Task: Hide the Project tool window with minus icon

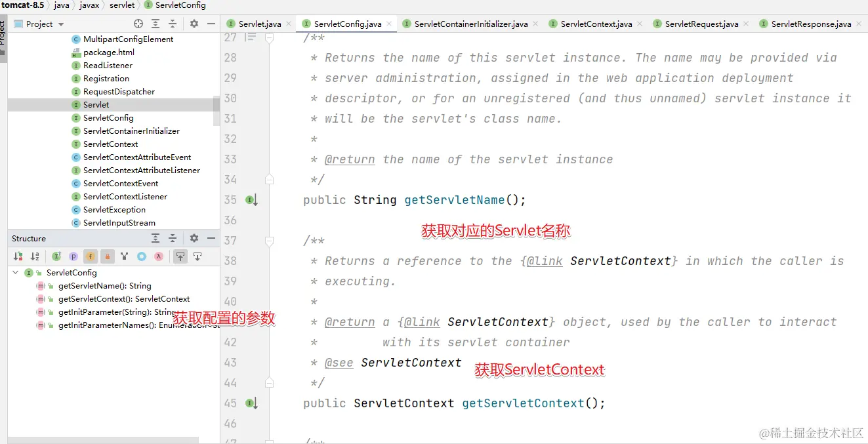Action: (211, 24)
